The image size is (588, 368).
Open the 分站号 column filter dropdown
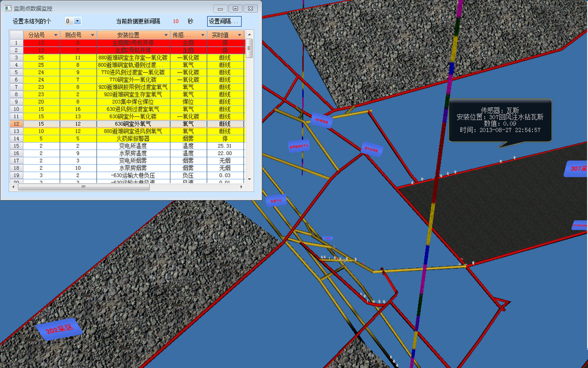pyautogui.click(x=56, y=35)
